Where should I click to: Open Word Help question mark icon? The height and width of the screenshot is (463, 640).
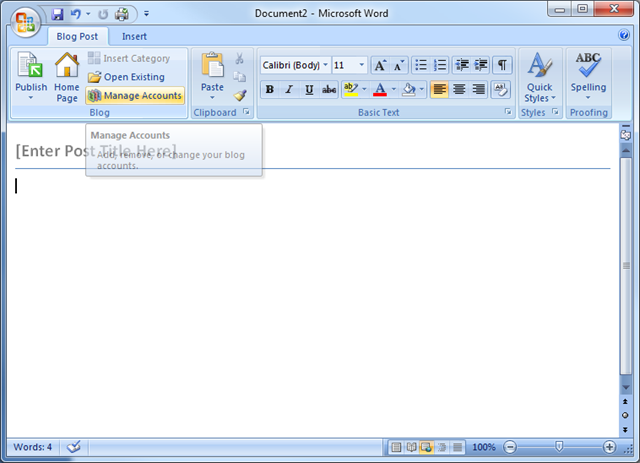click(623, 35)
